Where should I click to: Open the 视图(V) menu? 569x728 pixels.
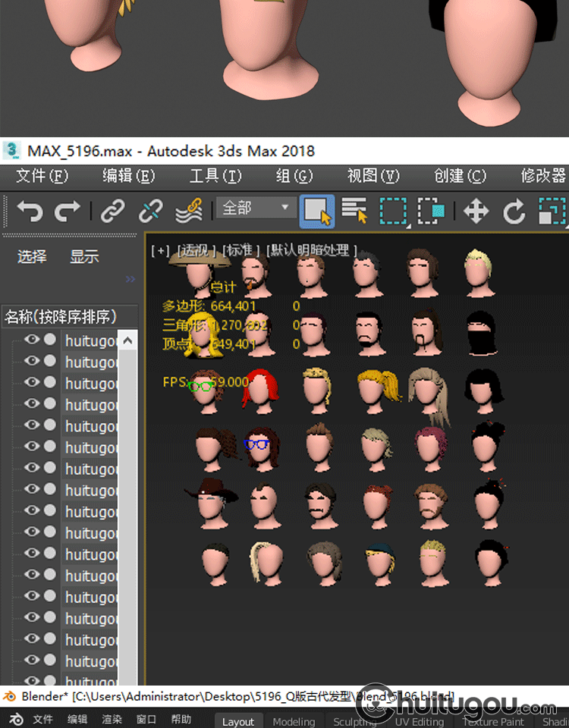coord(373,176)
